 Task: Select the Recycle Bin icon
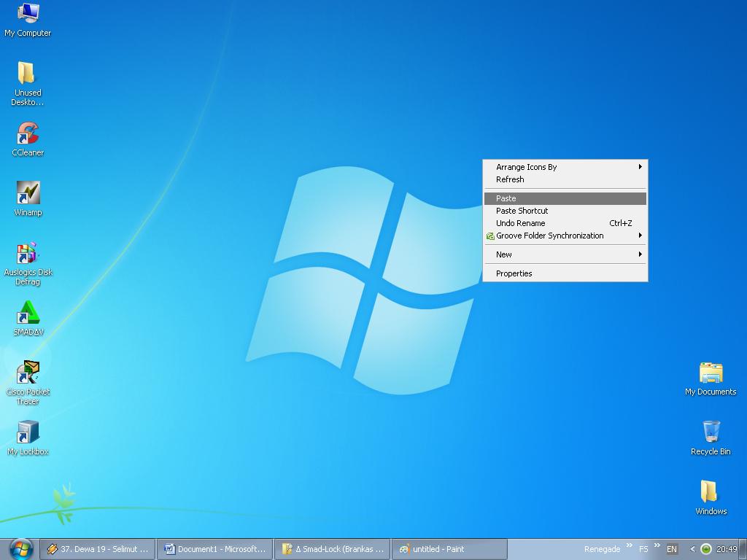(x=711, y=438)
